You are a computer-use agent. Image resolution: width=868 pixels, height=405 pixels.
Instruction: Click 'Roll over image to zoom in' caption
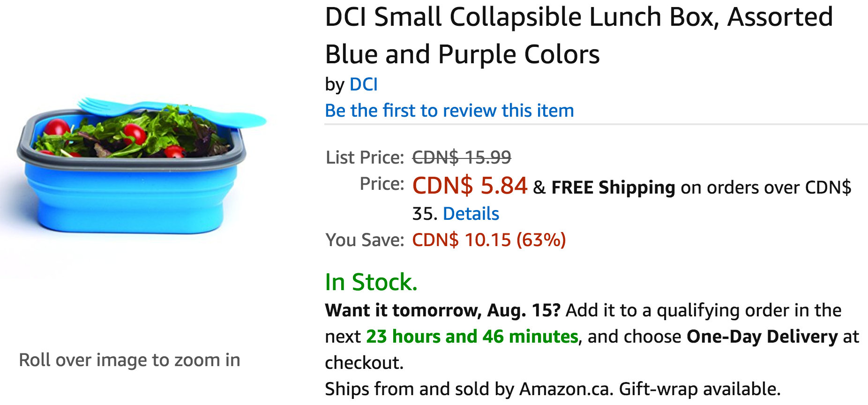pos(129,360)
